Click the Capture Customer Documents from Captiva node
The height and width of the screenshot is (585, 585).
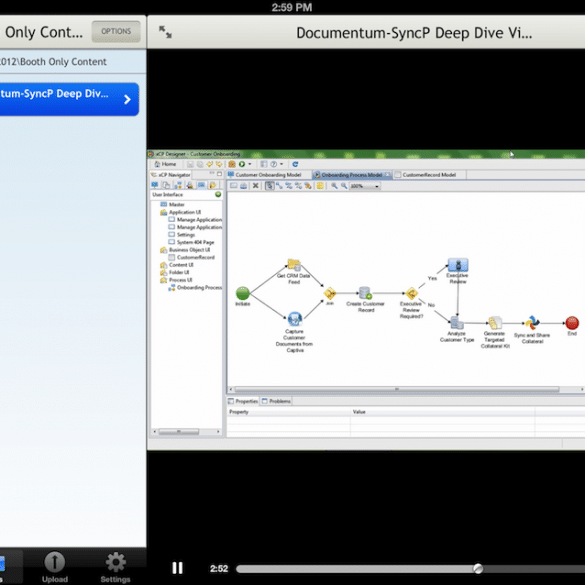(295, 319)
